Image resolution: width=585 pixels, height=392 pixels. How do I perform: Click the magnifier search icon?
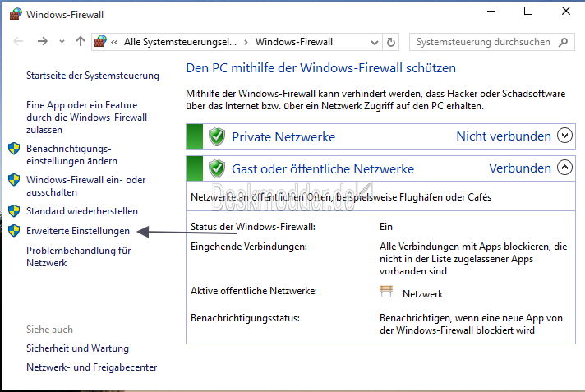[564, 42]
